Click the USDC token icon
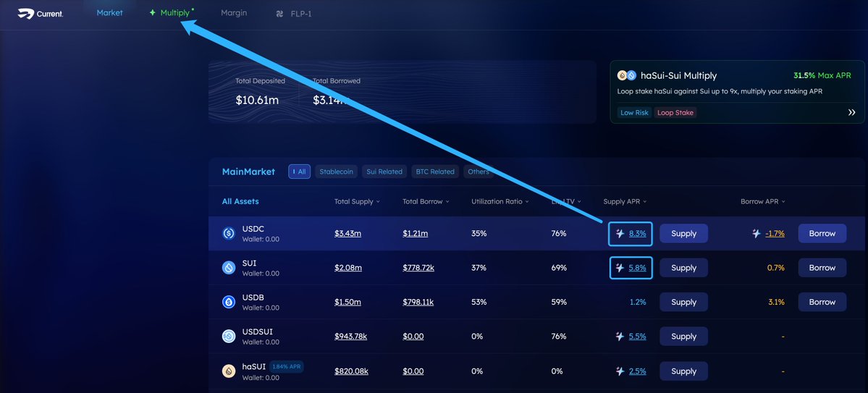Viewport: 868px width, 393px height. pyautogui.click(x=229, y=234)
